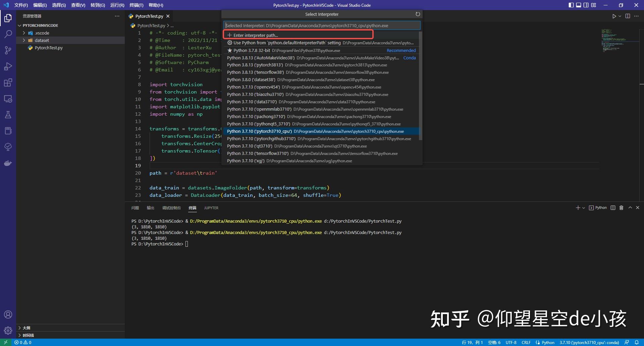Kill the active terminal with the trash icon

[x=621, y=208]
